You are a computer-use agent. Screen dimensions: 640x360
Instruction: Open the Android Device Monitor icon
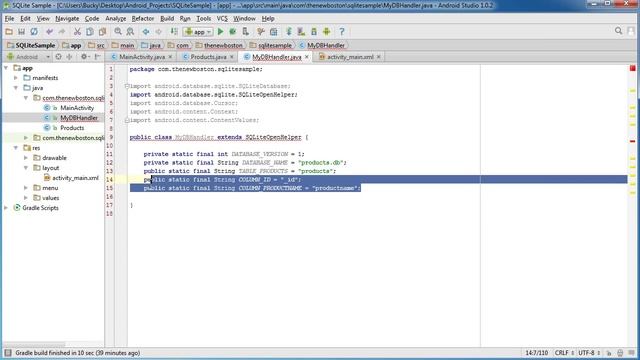tap(327, 31)
